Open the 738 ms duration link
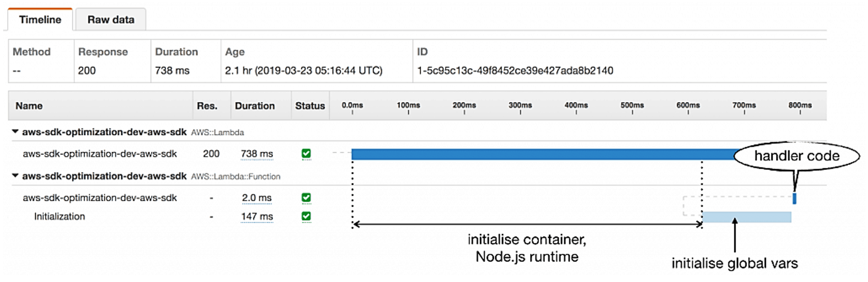Image resolution: width=868 pixels, height=282 pixels. click(257, 154)
